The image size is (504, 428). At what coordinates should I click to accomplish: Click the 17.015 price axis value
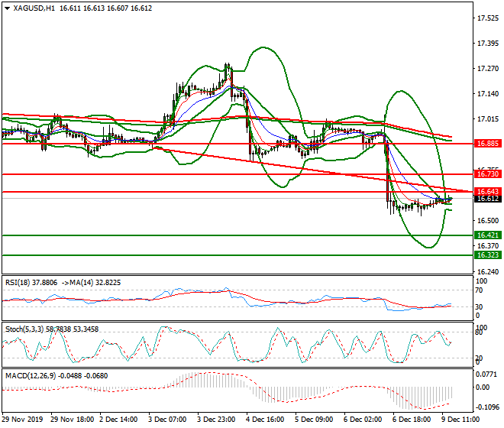[488, 119]
